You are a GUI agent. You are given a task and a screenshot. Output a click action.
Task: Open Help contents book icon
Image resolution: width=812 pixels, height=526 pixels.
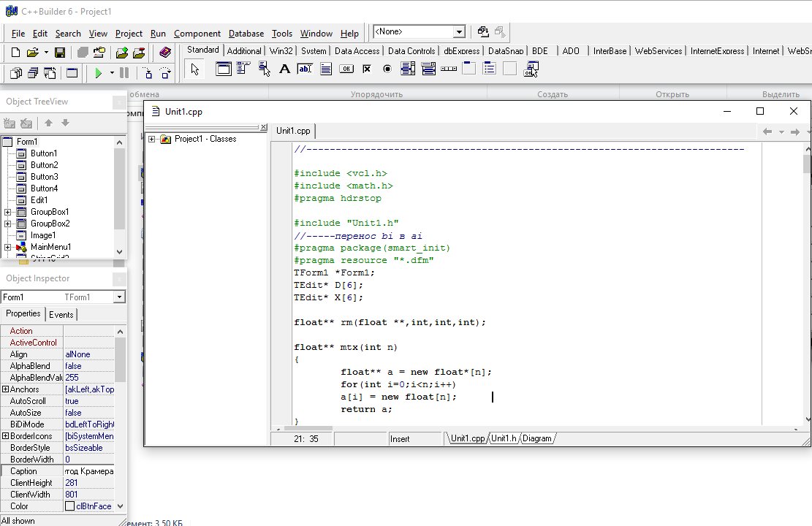tap(164, 53)
